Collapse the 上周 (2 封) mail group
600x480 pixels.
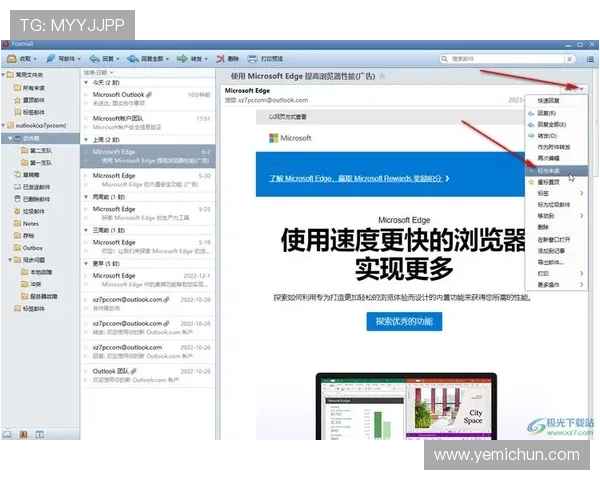86,140
